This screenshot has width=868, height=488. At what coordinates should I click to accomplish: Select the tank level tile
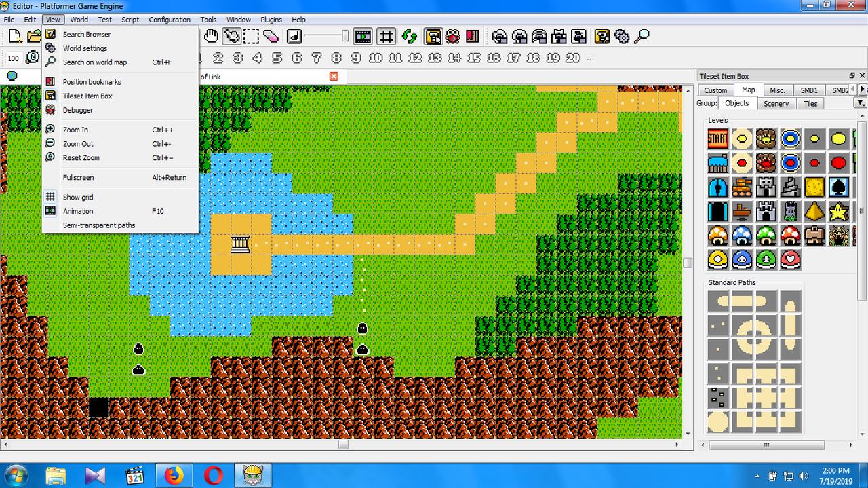[x=743, y=187]
